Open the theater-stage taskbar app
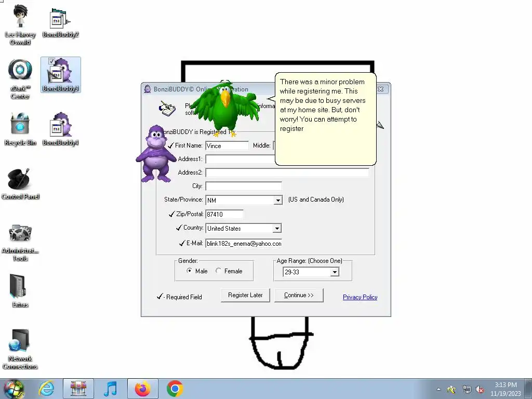 coord(78,389)
